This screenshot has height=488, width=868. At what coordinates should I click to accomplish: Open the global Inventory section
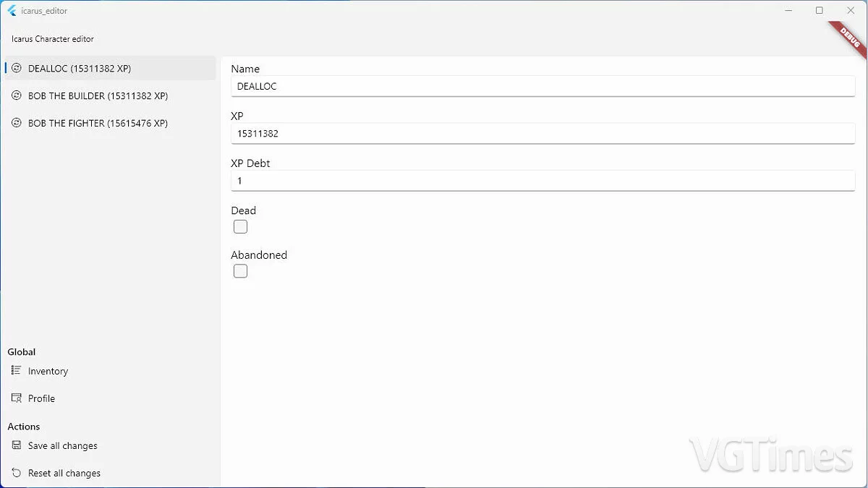48,371
